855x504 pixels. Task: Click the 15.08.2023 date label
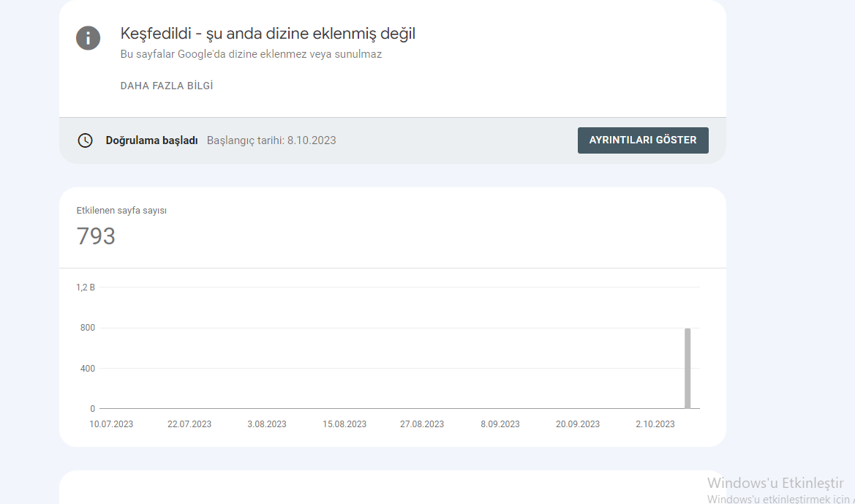coord(344,424)
